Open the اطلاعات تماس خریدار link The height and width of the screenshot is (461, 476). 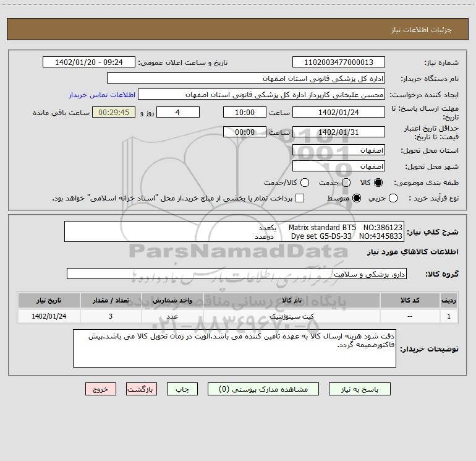(x=102, y=95)
